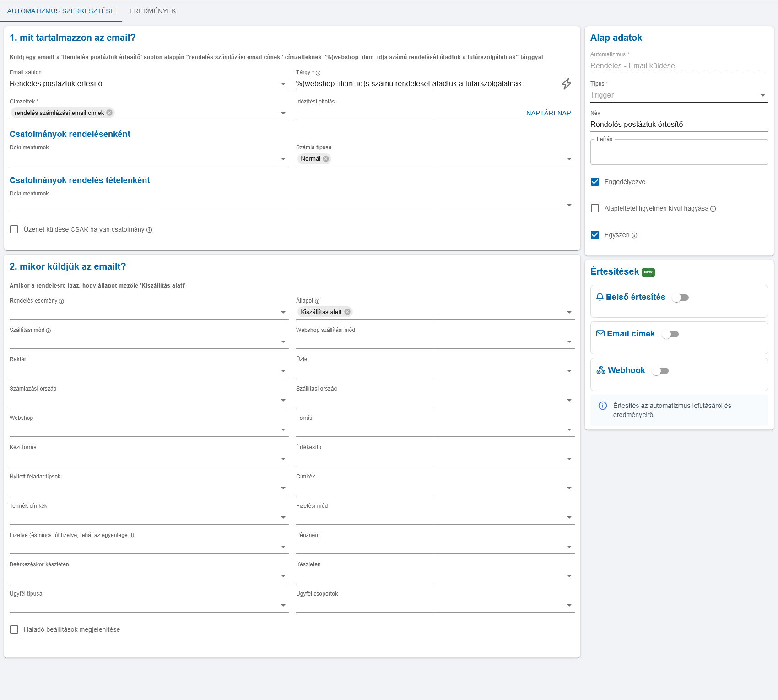Click the Időzítési eltolás input field
This screenshot has height=700, width=778.
[410, 113]
